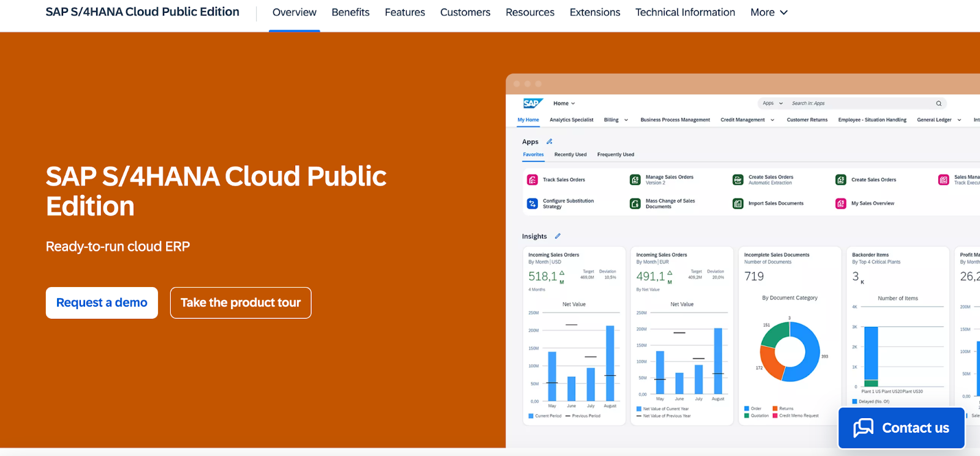Switch to the Recently Used tab

pos(570,155)
